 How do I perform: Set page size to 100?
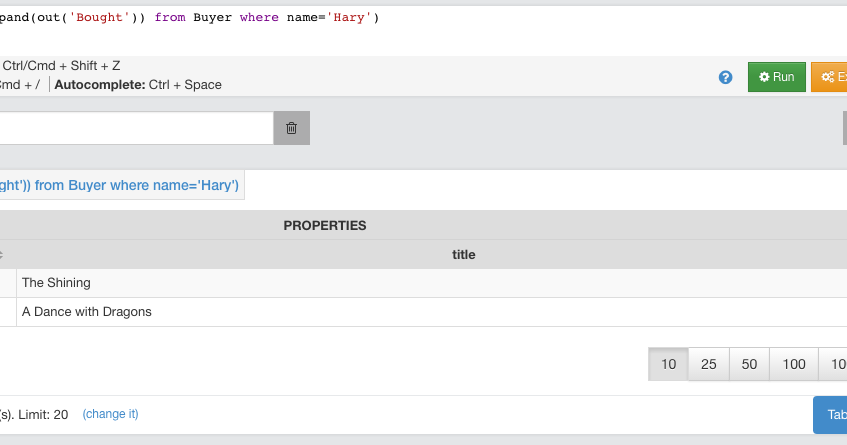coord(794,364)
